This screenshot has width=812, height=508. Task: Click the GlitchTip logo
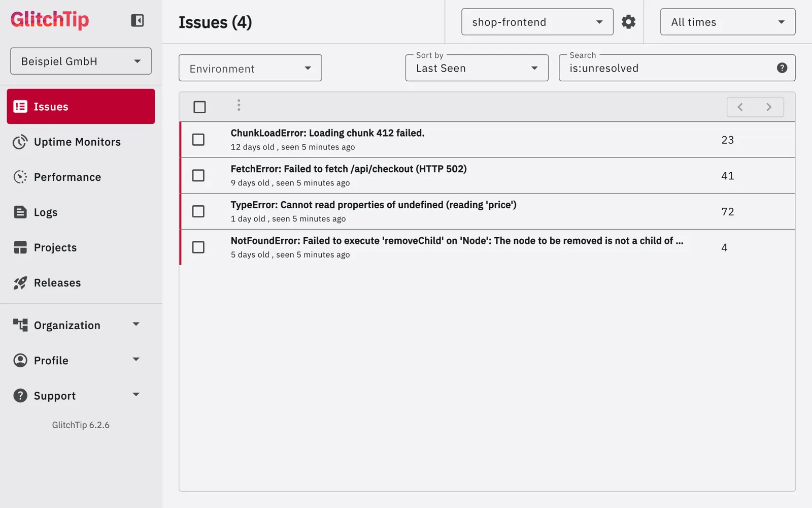[50, 20]
